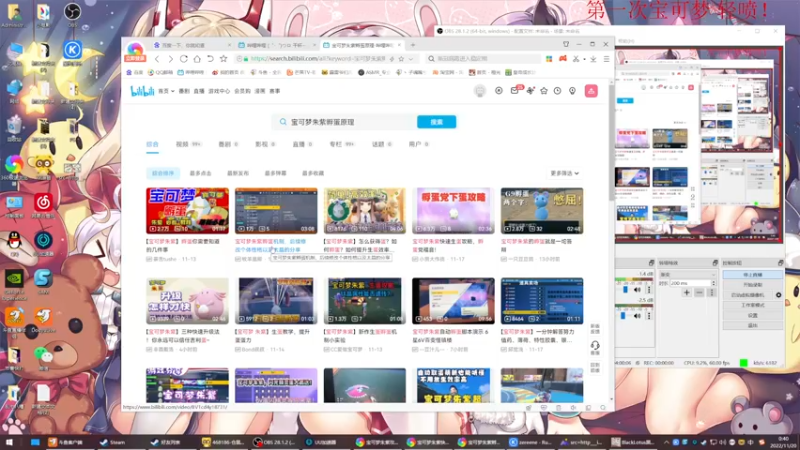Click the blue 搜索 search button
Image resolution: width=800 pixels, height=450 pixels.
tap(436, 122)
